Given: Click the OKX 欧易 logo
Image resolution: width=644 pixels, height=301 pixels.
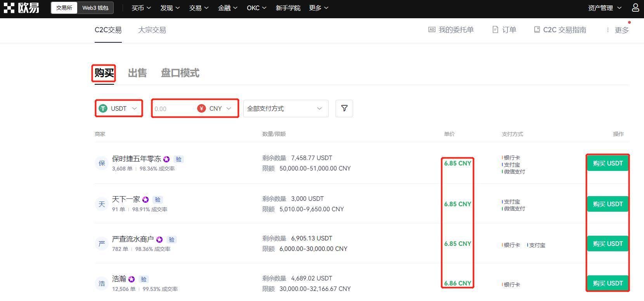Looking at the screenshot, I should 21,8.
